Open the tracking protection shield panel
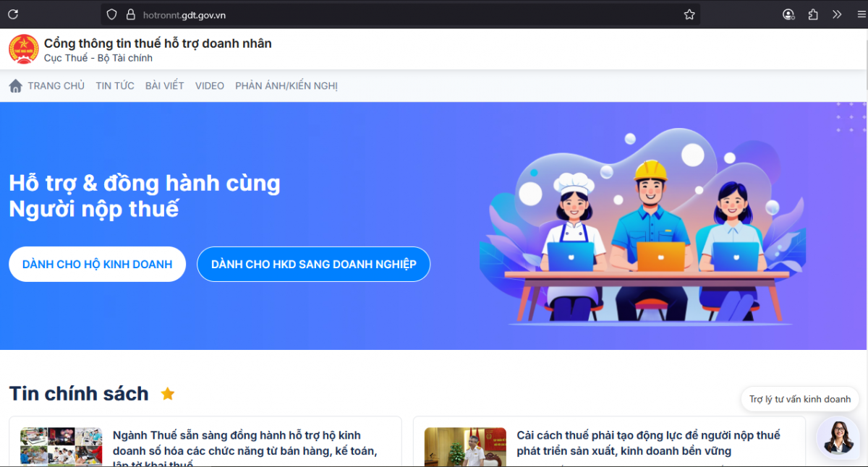The image size is (868, 467). pos(111,14)
